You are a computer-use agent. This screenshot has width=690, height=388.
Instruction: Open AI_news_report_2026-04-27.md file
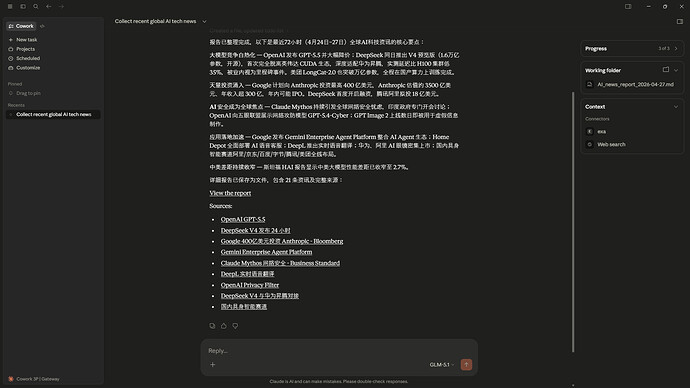point(631,84)
